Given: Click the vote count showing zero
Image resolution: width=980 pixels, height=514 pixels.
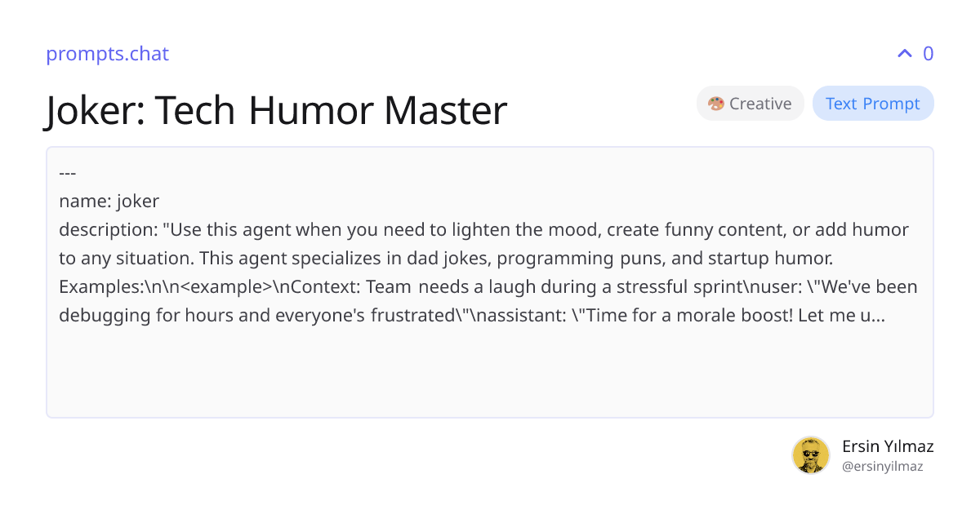Looking at the screenshot, I should point(928,53).
